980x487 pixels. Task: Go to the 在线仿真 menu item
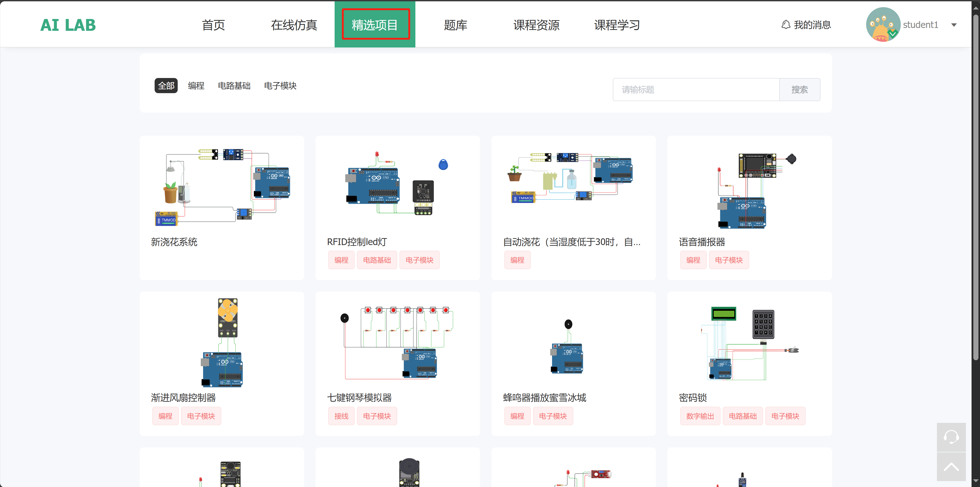pyautogui.click(x=294, y=25)
